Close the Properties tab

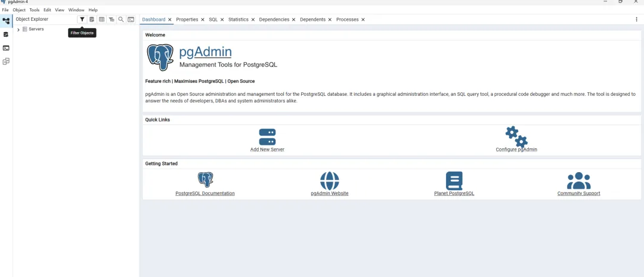203,19
